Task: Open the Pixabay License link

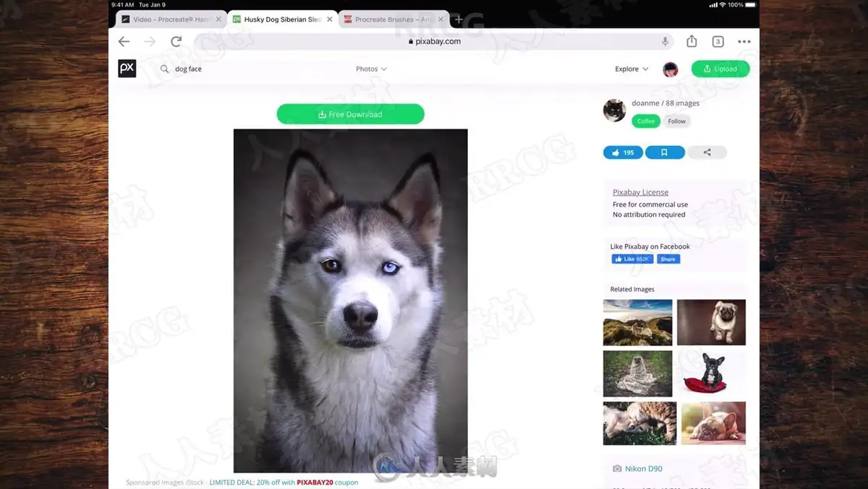Action: tap(640, 192)
